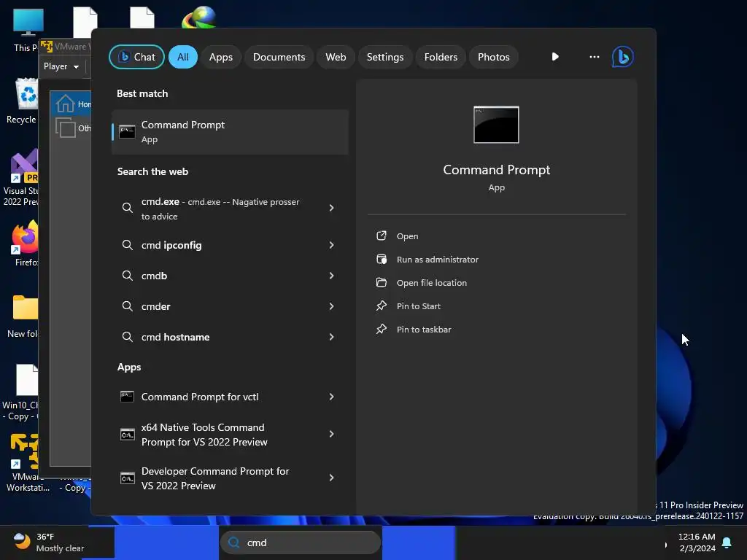Click the Pin to taskbar pin icon

(382, 329)
